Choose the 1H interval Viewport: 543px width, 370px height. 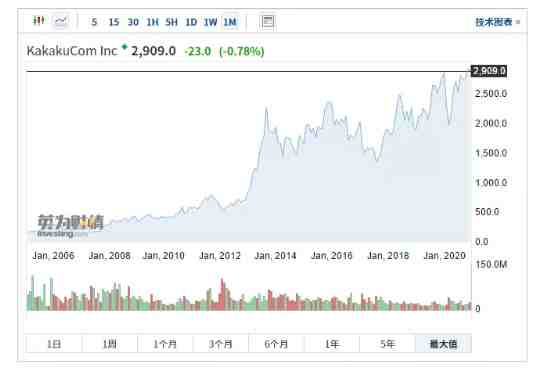pos(152,22)
